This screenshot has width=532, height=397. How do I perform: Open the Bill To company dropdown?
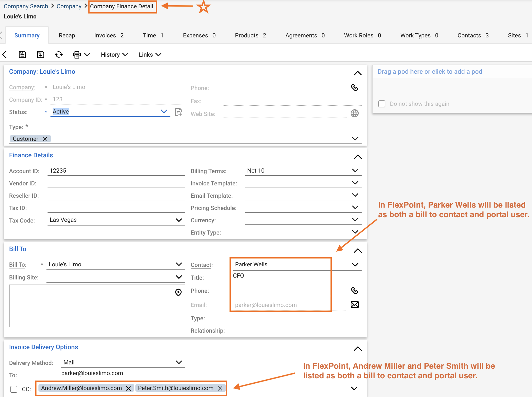[x=179, y=264]
